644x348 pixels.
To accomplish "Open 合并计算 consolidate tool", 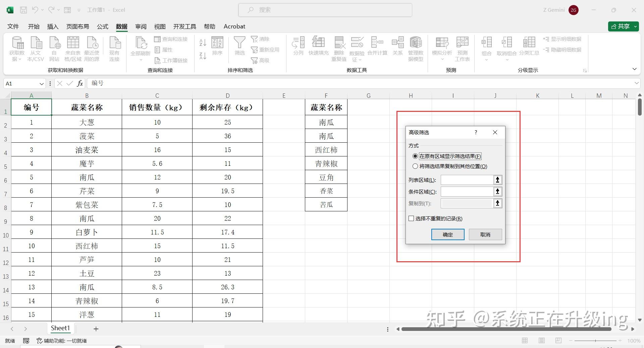I will coord(377,46).
